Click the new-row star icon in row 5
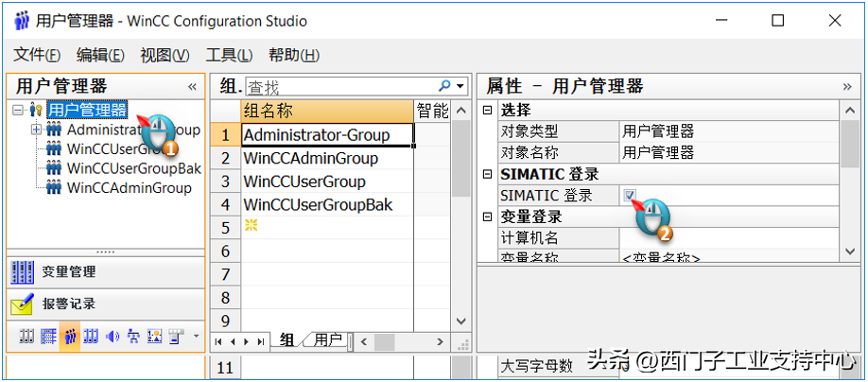868x382 pixels. 251,227
